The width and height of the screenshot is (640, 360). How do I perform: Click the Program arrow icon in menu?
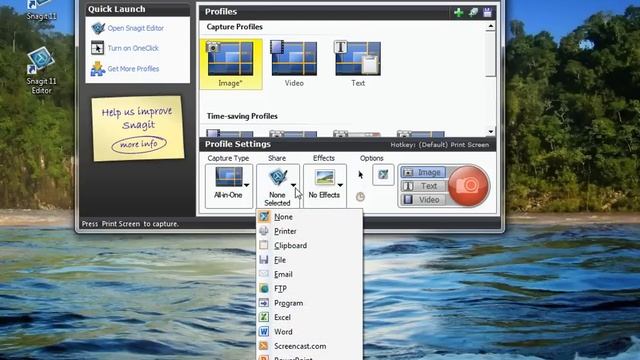pos(264,303)
